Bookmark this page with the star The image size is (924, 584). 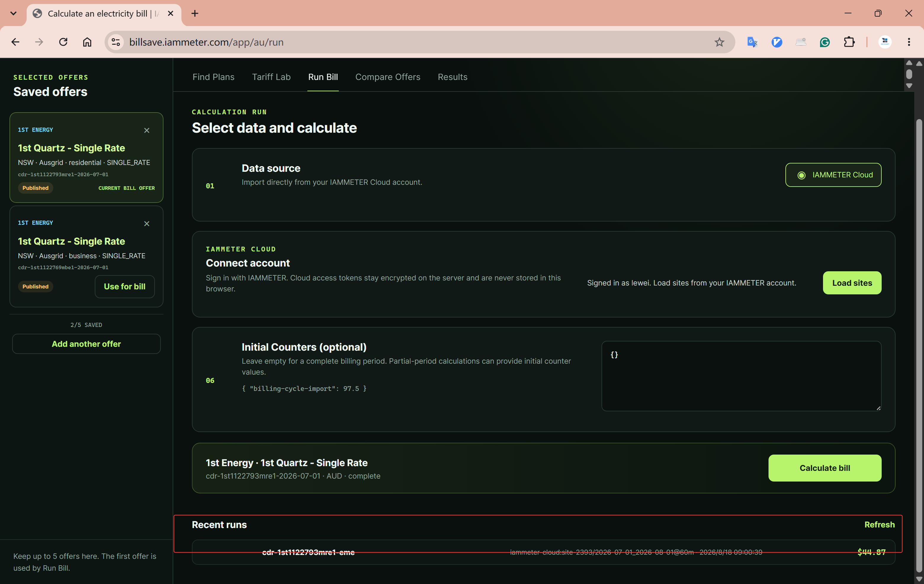719,42
